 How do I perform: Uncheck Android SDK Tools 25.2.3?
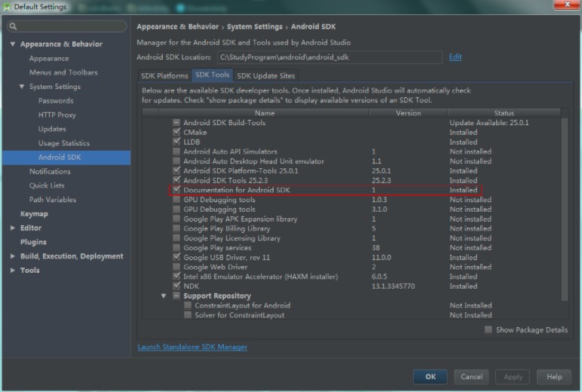point(176,180)
